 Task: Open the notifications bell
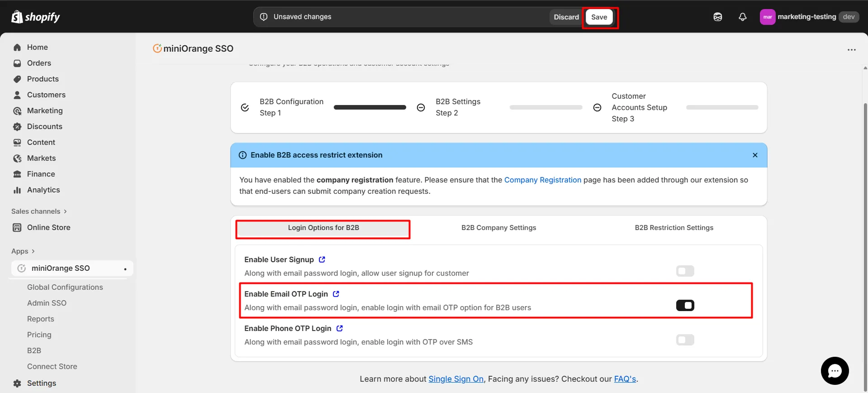(x=743, y=17)
